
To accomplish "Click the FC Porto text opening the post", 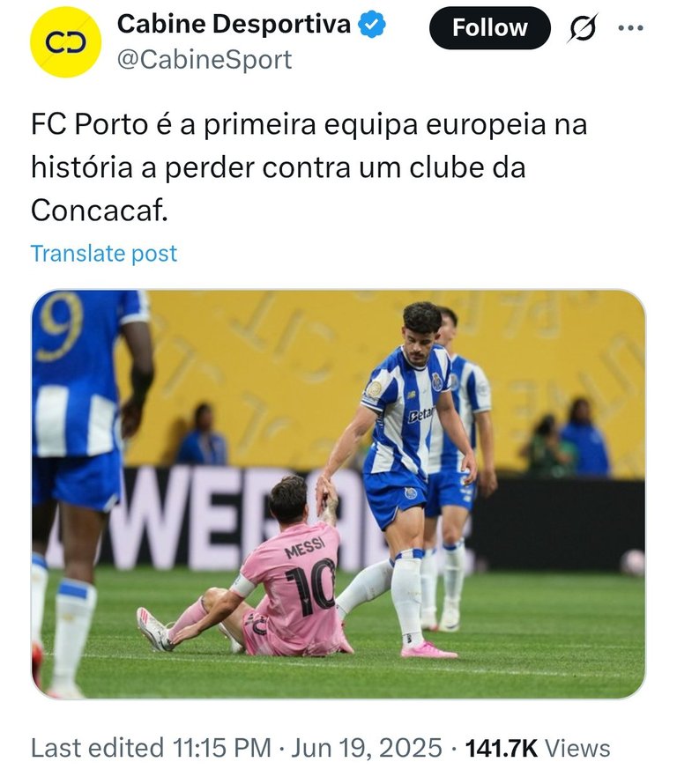I will 90,124.
